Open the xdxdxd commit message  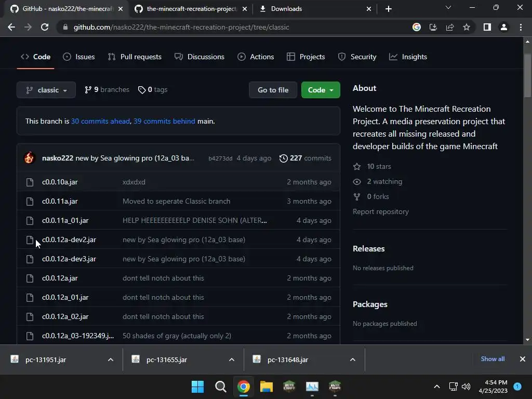[x=134, y=182]
